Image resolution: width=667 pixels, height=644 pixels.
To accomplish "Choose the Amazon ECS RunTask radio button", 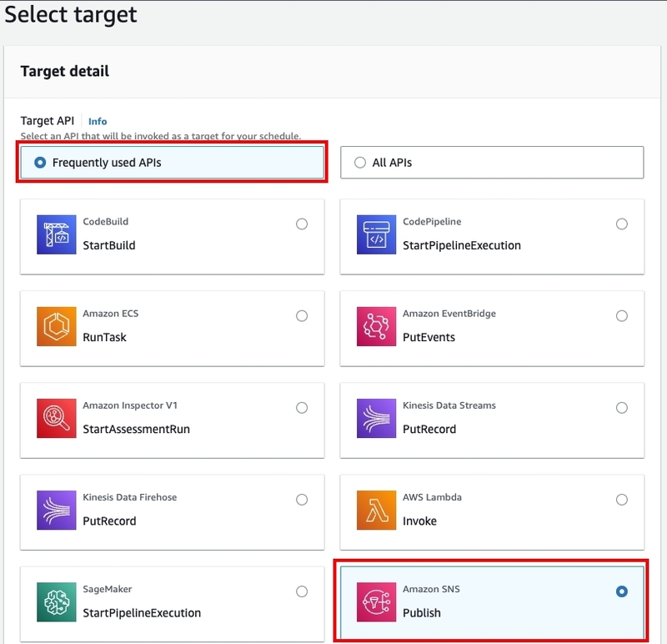I will [x=302, y=316].
